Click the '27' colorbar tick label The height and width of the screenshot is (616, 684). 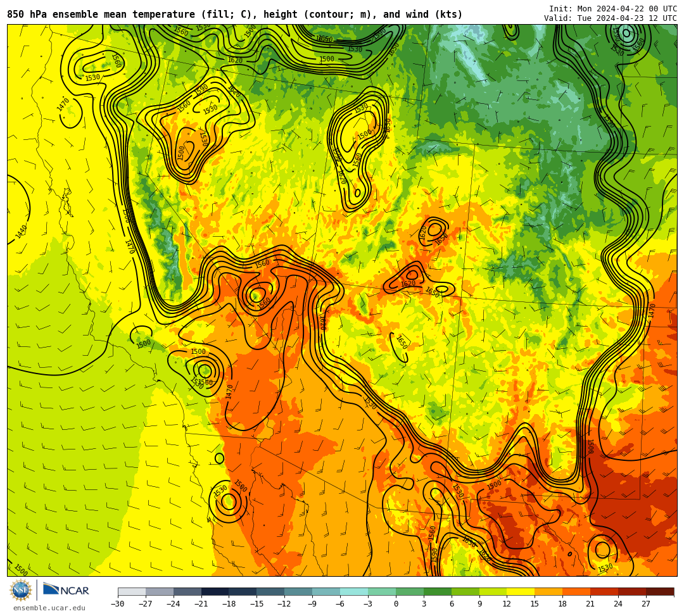coord(646,604)
